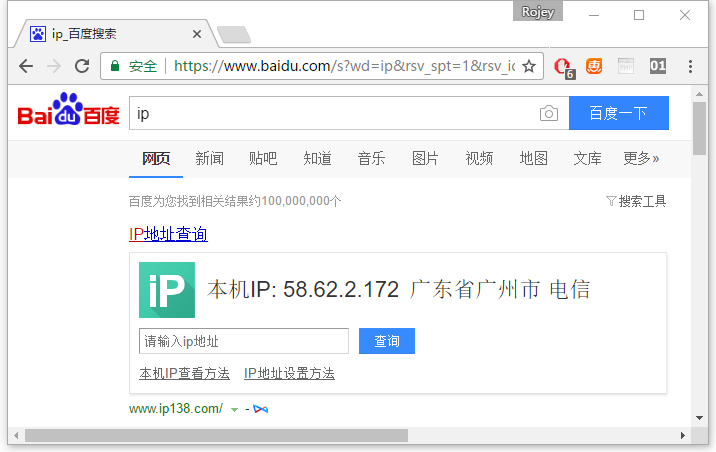Switch to the 地图 tab

(533, 159)
